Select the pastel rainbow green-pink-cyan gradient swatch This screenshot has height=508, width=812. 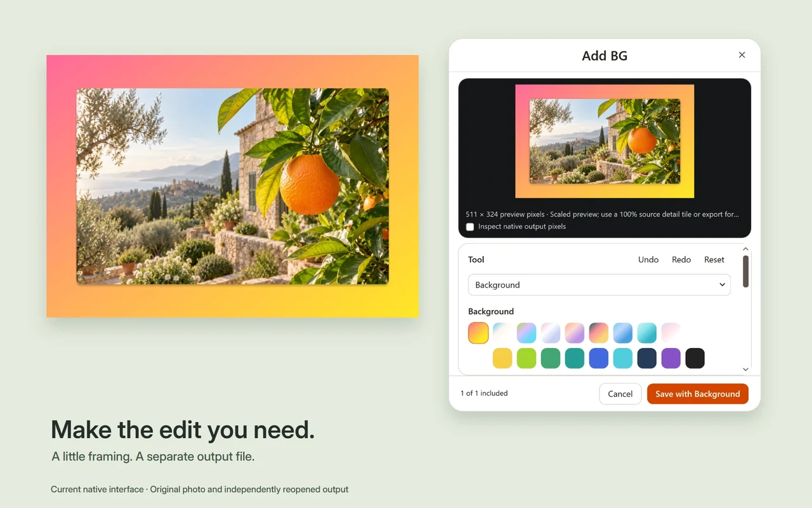[527, 333]
